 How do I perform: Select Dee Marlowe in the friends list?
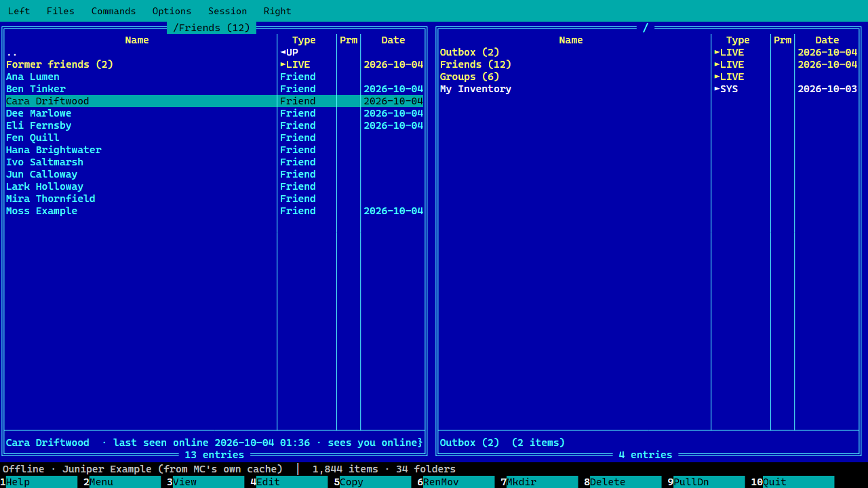click(x=214, y=113)
